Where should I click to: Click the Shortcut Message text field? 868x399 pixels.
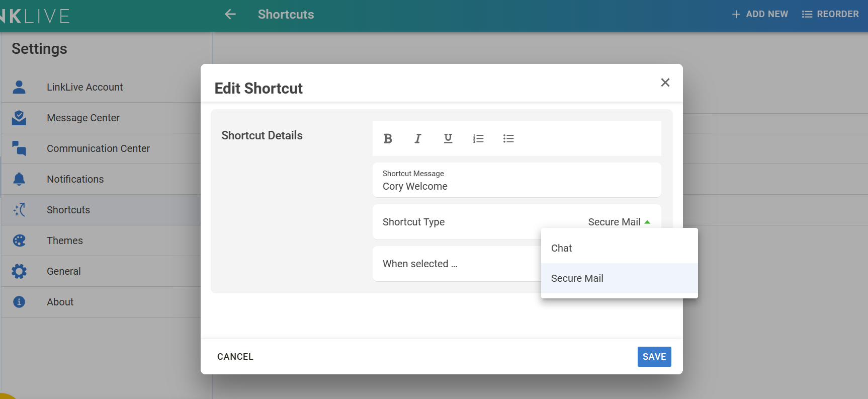tap(516, 186)
